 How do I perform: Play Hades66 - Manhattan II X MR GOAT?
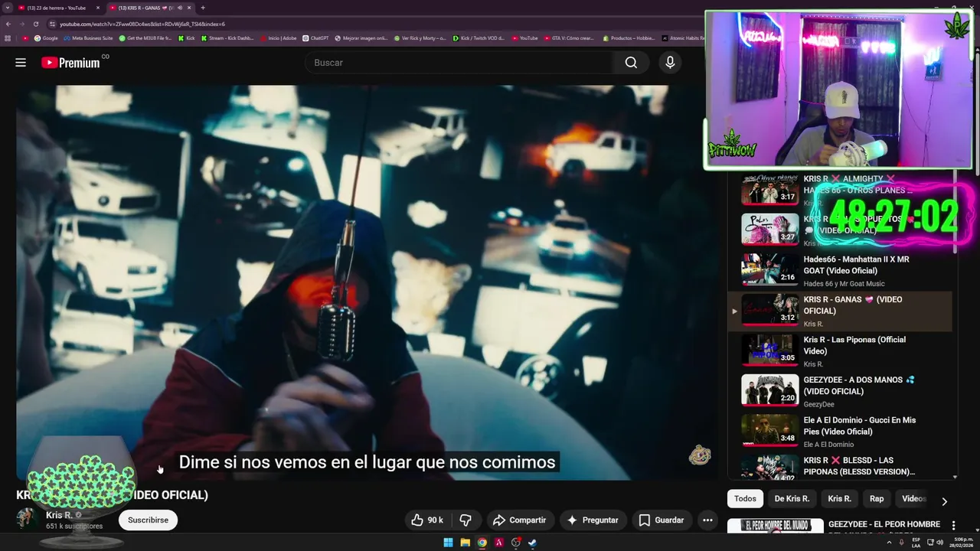(839, 271)
